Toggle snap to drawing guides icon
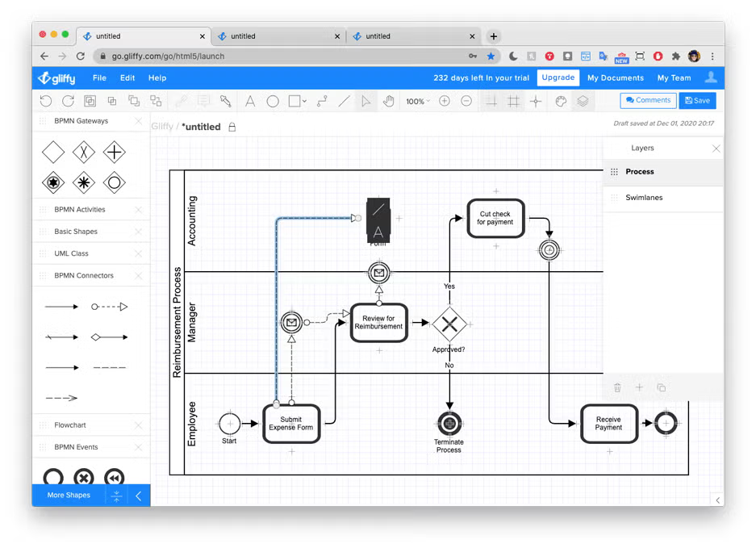The width and height of the screenshot is (756, 548). point(536,102)
